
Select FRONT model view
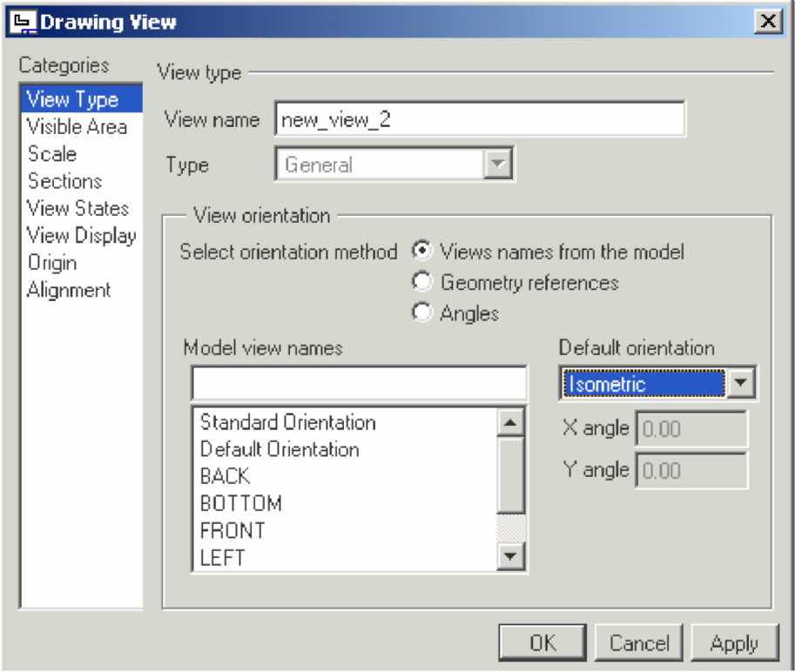(232, 531)
